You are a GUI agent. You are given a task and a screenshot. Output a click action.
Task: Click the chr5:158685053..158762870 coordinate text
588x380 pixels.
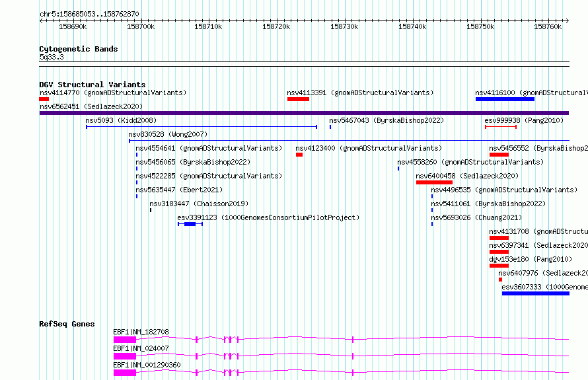(x=89, y=14)
